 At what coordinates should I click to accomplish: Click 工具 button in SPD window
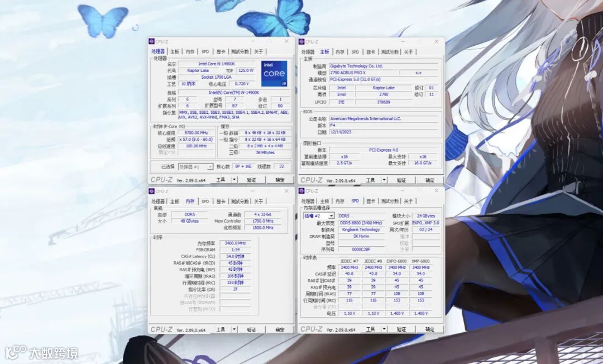(370, 329)
